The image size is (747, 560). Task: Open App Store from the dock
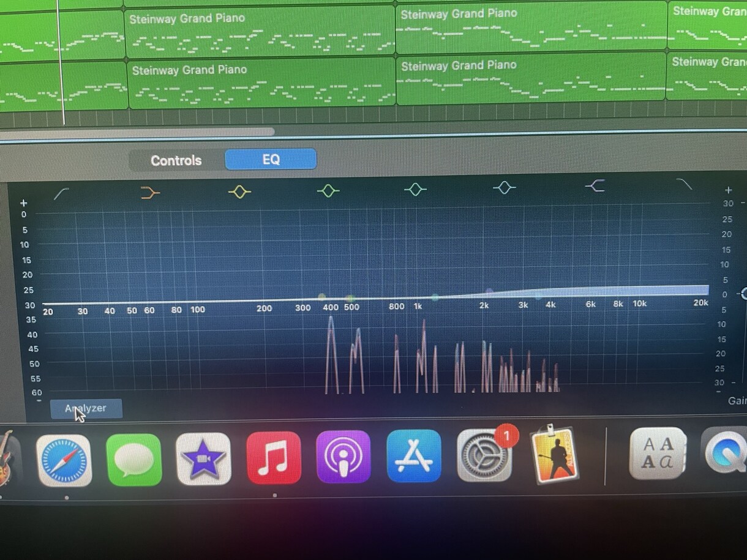(x=414, y=456)
